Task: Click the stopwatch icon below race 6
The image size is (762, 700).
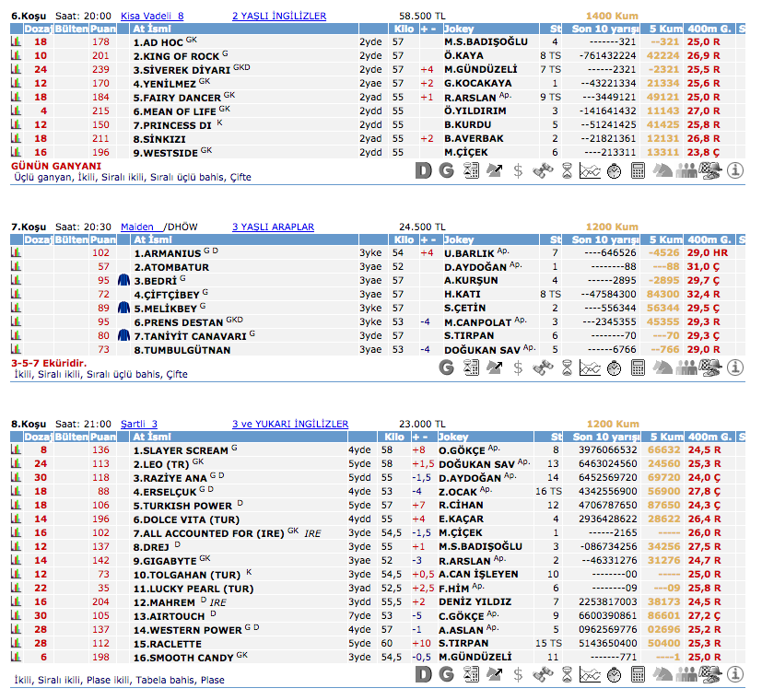Action: pyautogui.click(x=615, y=170)
